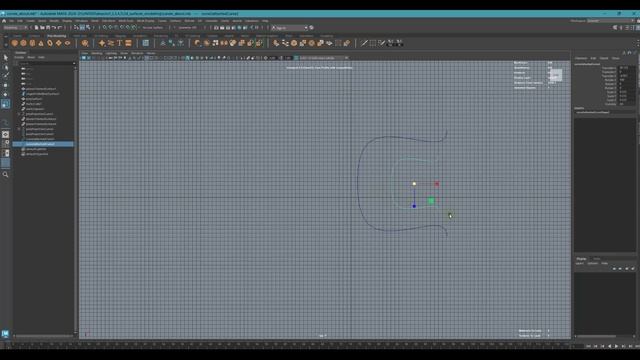Click the blue axis scale handle

[x=414, y=206]
